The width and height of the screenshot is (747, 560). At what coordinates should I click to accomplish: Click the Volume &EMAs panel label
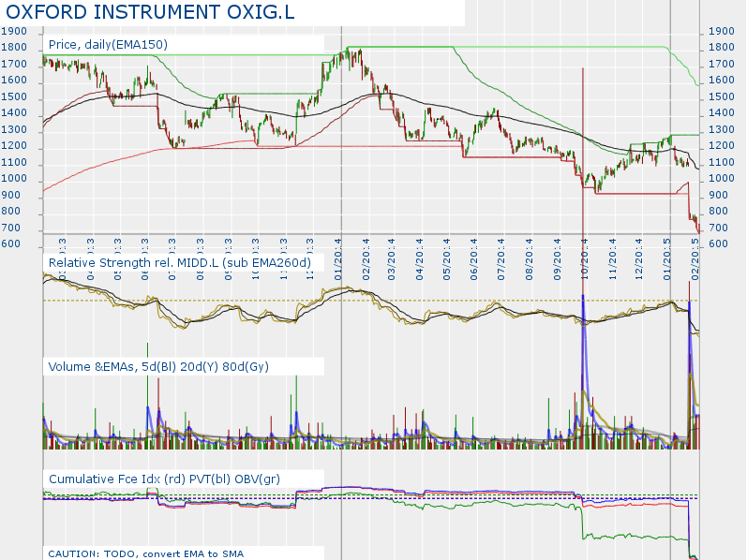point(158,367)
